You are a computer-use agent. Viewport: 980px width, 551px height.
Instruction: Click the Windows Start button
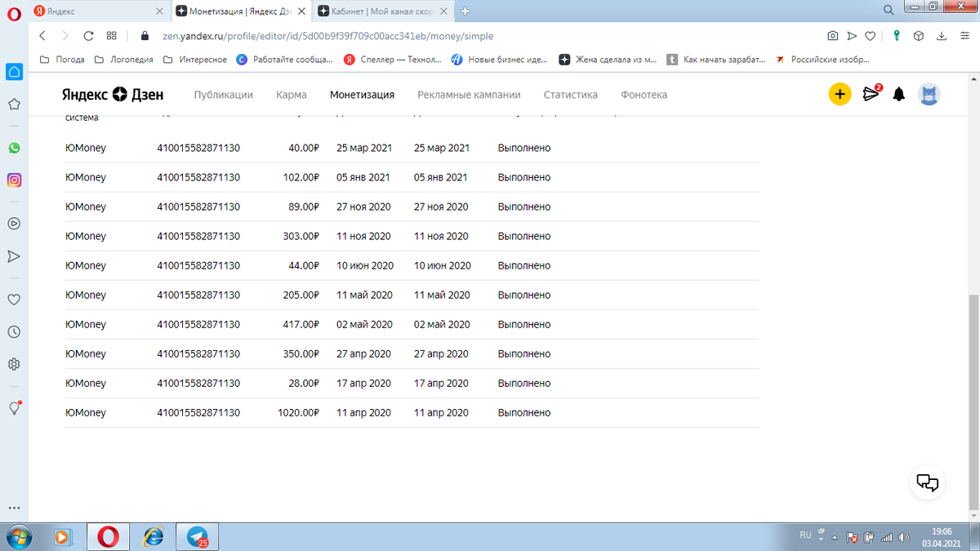click(x=18, y=537)
